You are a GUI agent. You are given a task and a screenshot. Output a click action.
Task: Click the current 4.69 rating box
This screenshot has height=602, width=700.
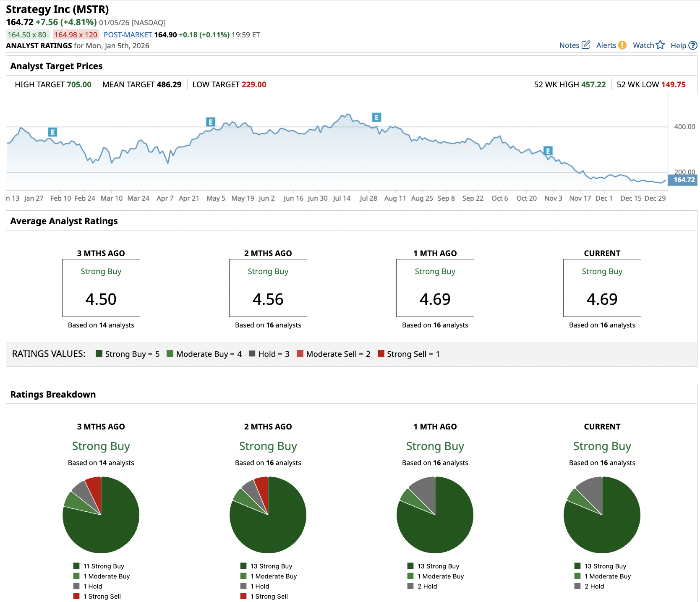[602, 288]
